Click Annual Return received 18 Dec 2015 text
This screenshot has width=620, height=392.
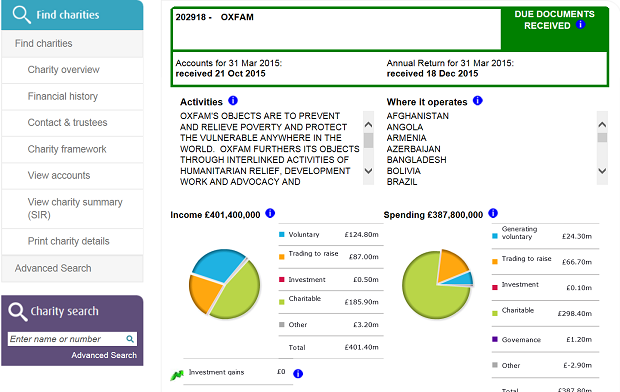click(432, 74)
